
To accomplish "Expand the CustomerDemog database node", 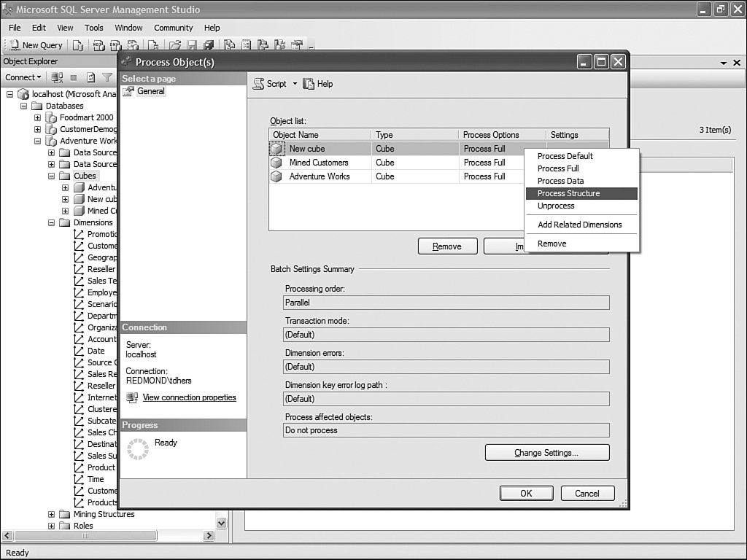I will pyautogui.click(x=37, y=129).
